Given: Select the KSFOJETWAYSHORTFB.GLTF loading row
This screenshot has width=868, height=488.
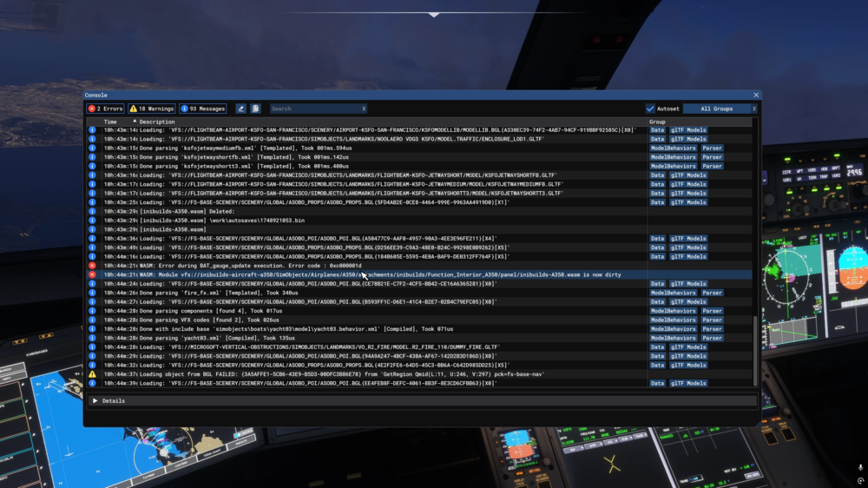Looking at the screenshot, I should pos(419,175).
